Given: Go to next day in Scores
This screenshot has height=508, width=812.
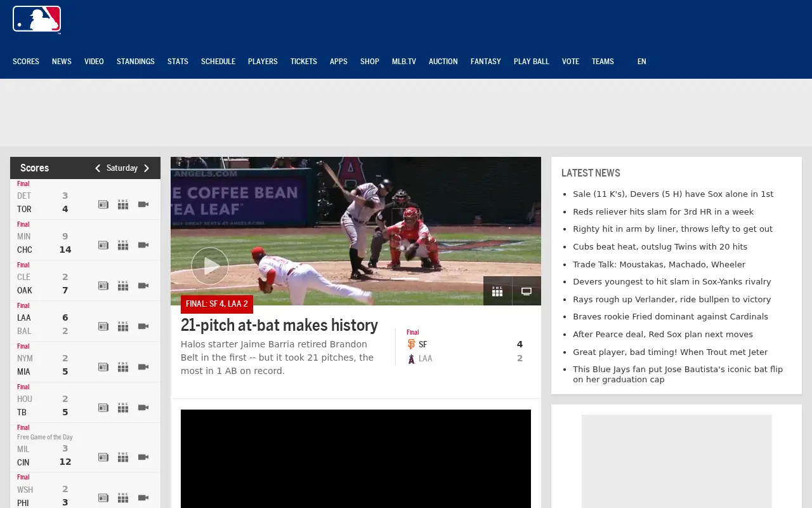Looking at the screenshot, I should (x=147, y=168).
